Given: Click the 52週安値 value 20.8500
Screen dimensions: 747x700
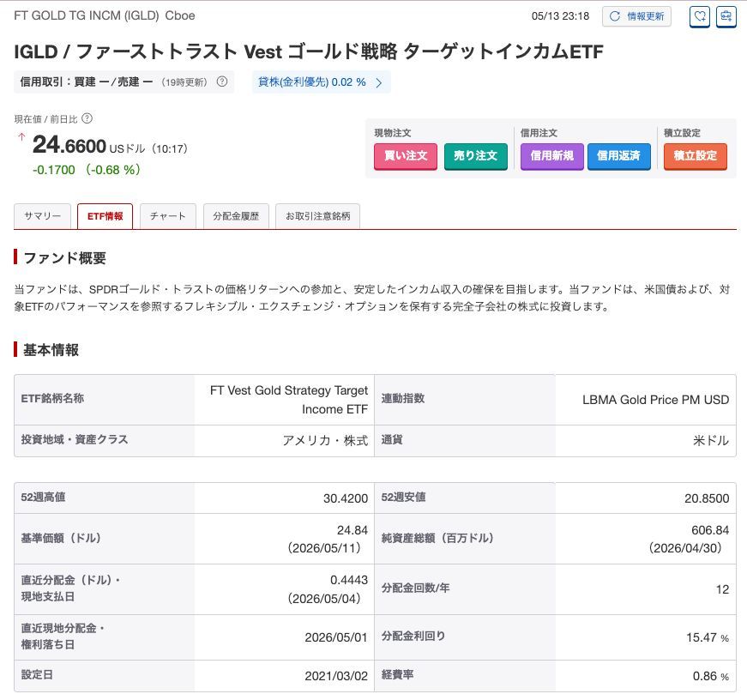Looking at the screenshot, I should [707, 498].
